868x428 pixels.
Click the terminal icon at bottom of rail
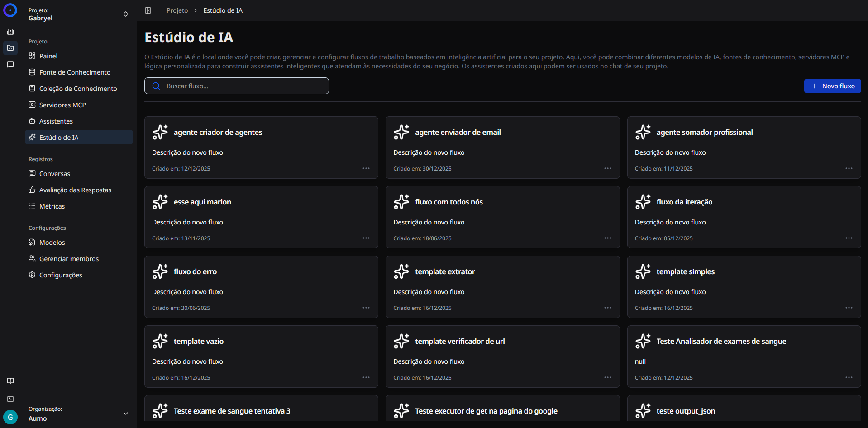tap(10, 399)
